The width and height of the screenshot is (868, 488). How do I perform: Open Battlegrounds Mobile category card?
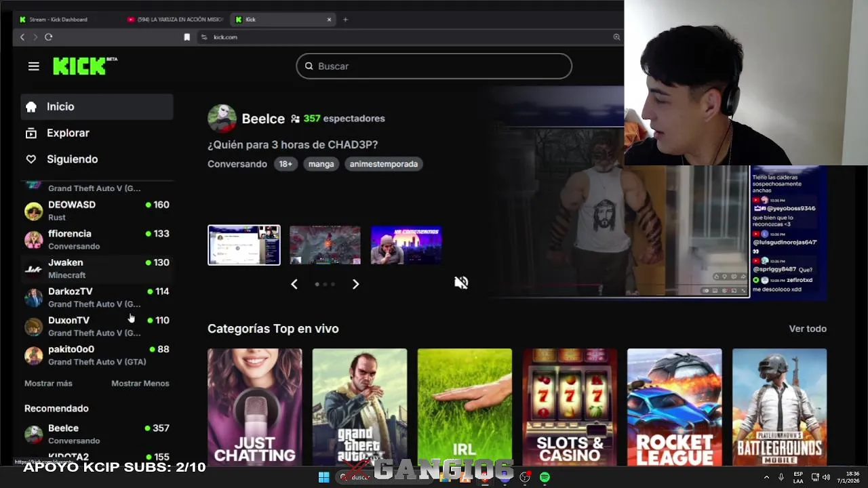(x=780, y=407)
